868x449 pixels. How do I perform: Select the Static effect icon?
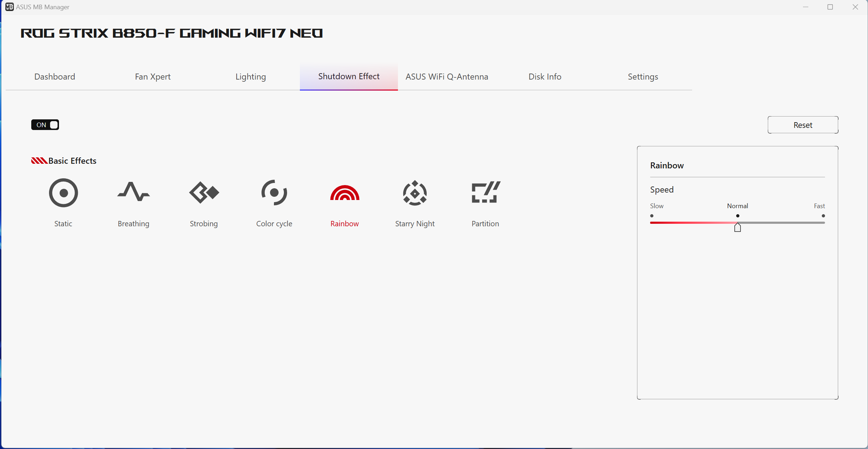pyautogui.click(x=63, y=193)
